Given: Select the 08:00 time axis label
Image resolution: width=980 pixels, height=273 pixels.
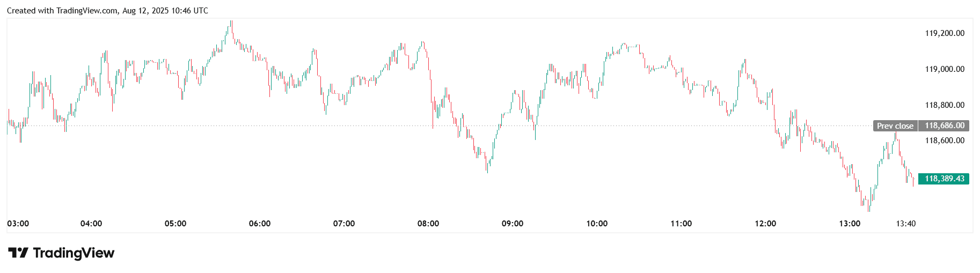Looking at the screenshot, I should pos(428,224).
